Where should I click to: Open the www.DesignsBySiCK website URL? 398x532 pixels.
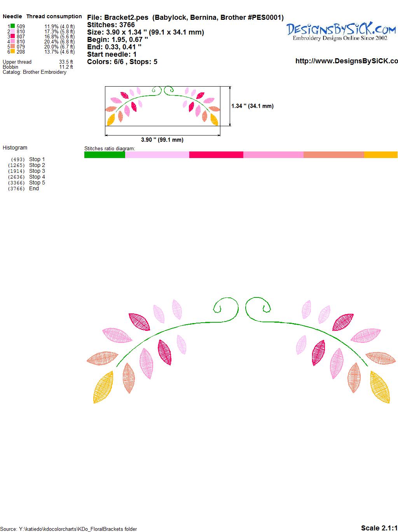point(346,61)
